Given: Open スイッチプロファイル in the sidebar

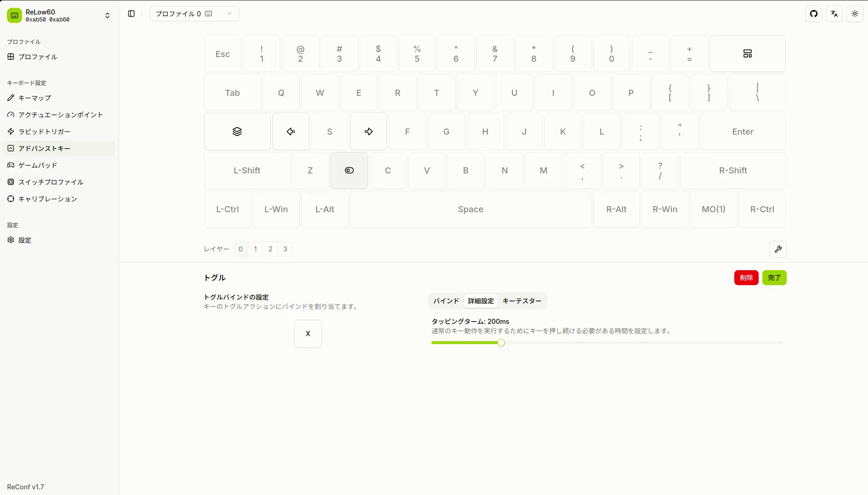Looking at the screenshot, I should (59, 182).
